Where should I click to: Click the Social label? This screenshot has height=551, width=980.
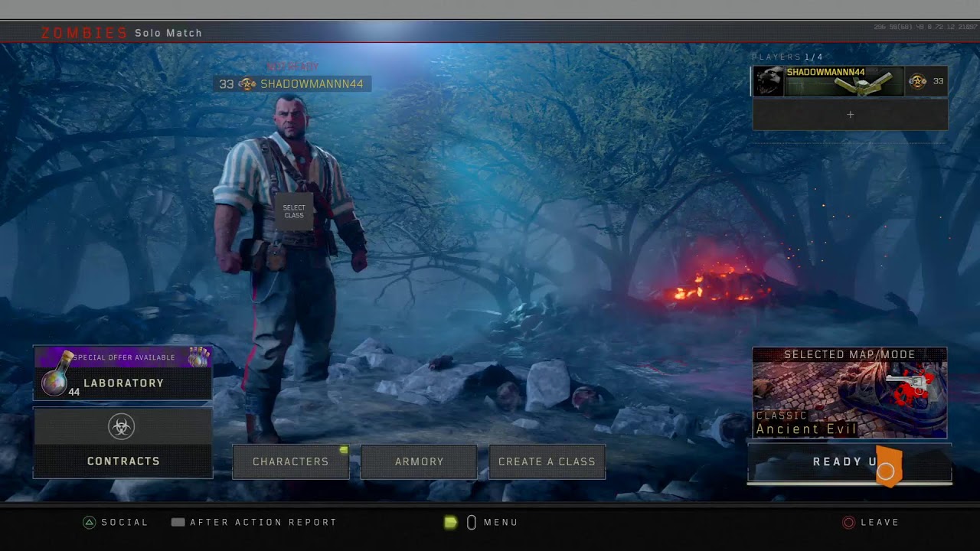pos(125,522)
